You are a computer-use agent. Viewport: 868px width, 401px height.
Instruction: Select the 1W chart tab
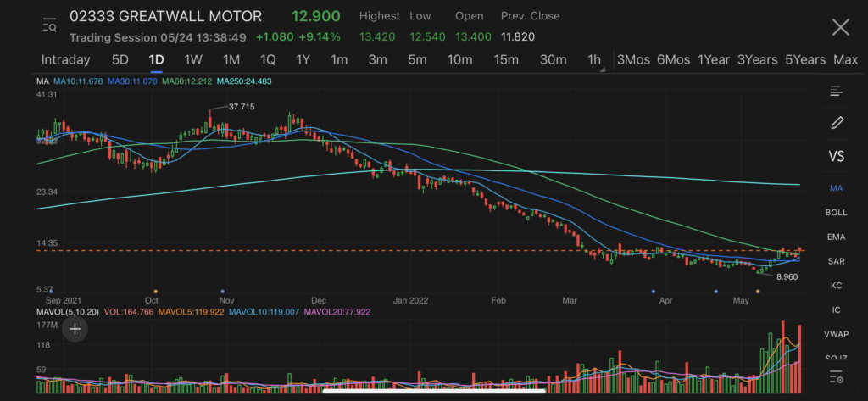click(193, 60)
